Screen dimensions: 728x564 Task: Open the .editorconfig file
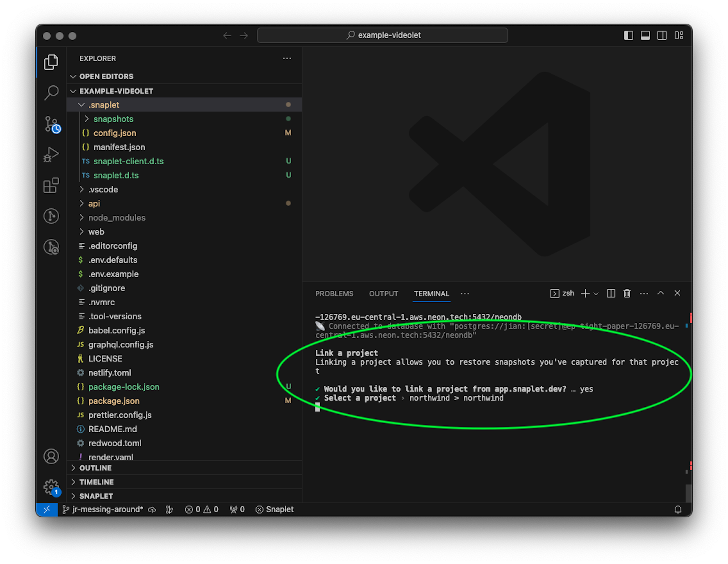(184, 246)
